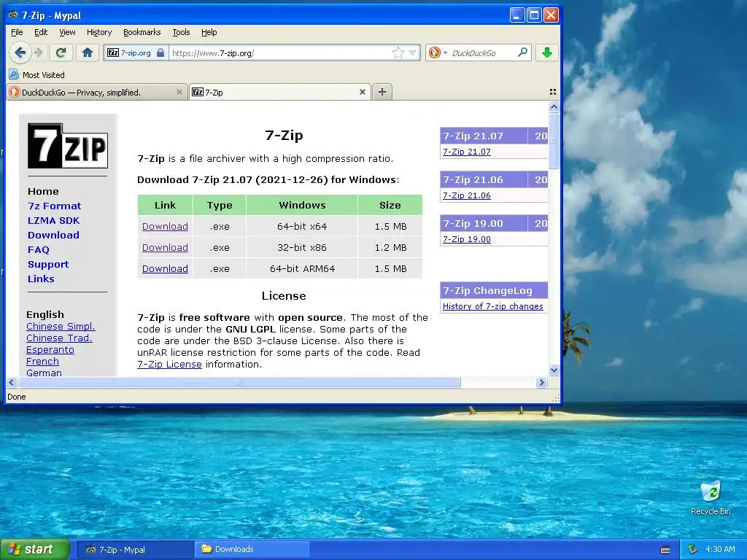Screen dimensions: 747x560
Task: Click the system tray icon near clock
Action: [693, 549]
